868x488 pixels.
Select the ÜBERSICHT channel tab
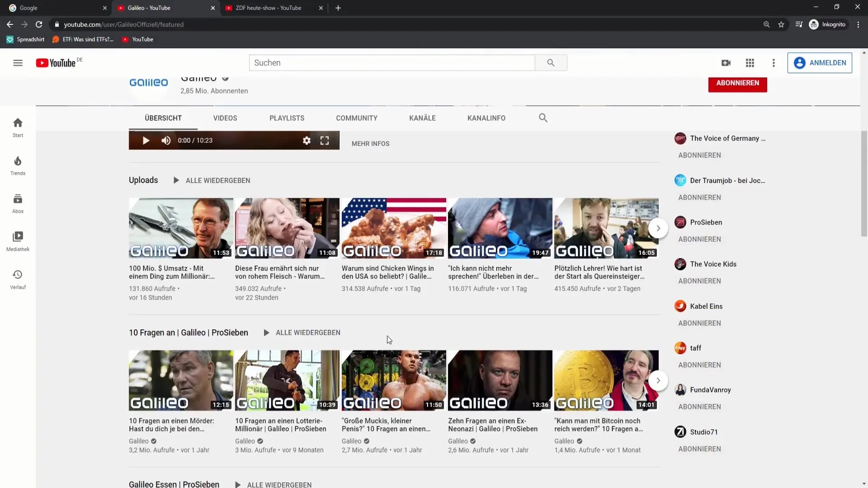point(163,118)
